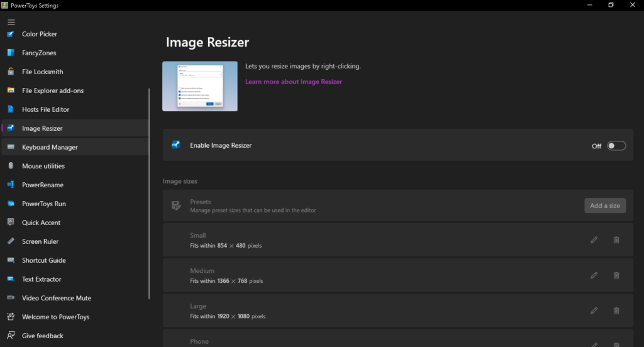The width and height of the screenshot is (644, 347).
Task: Click the Image Resizer page heading
Action: click(208, 42)
